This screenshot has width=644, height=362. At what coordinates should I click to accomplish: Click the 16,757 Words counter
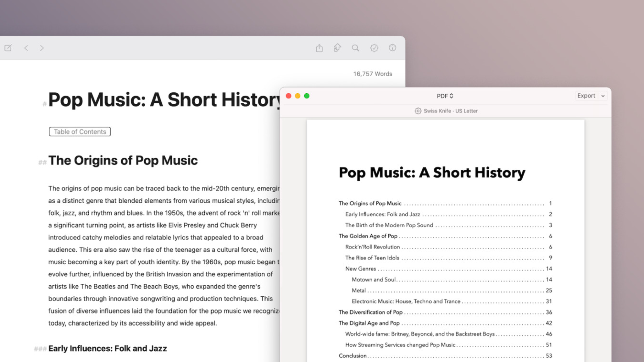tap(372, 74)
